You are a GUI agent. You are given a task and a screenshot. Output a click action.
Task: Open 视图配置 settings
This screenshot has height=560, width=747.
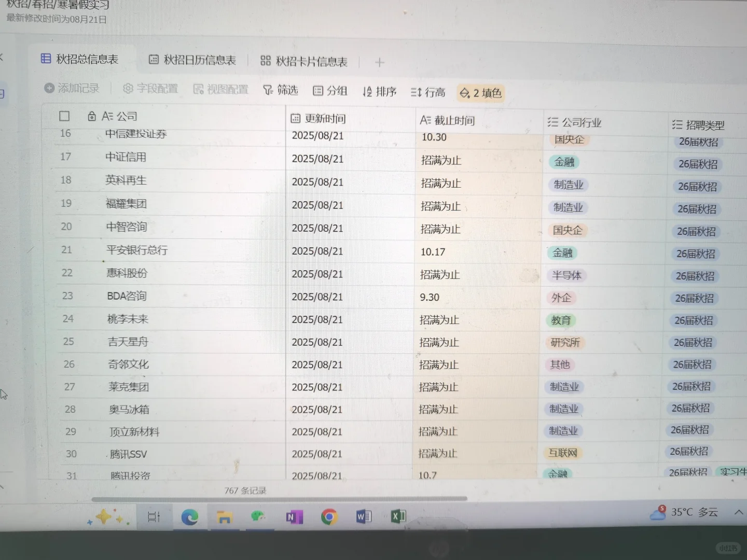[220, 90]
